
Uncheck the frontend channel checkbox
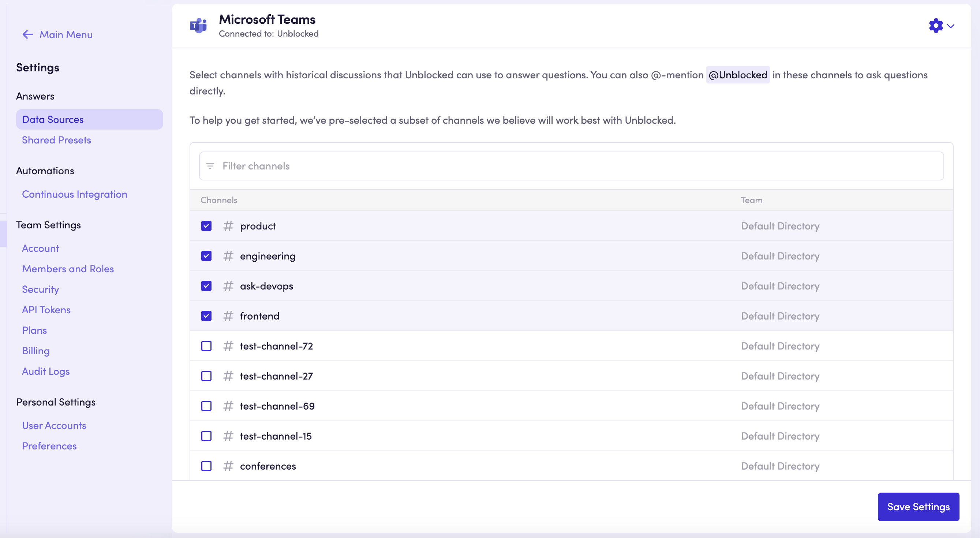[206, 316]
